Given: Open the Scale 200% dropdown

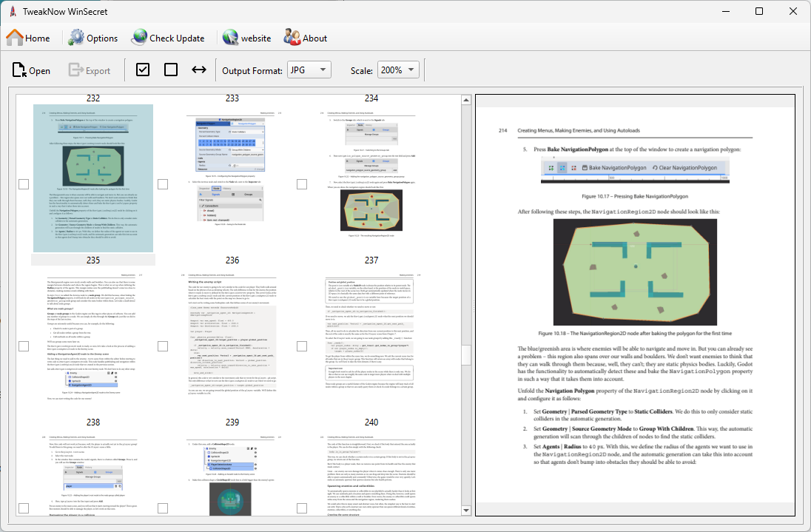Looking at the screenshot, I should pyautogui.click(x=398, y=70).
